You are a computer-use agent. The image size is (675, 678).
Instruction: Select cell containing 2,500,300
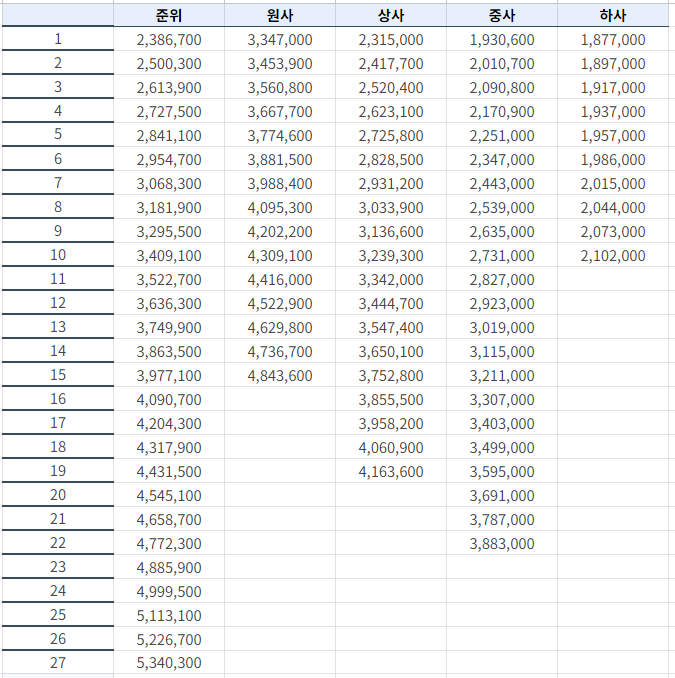tap(169, 64)
